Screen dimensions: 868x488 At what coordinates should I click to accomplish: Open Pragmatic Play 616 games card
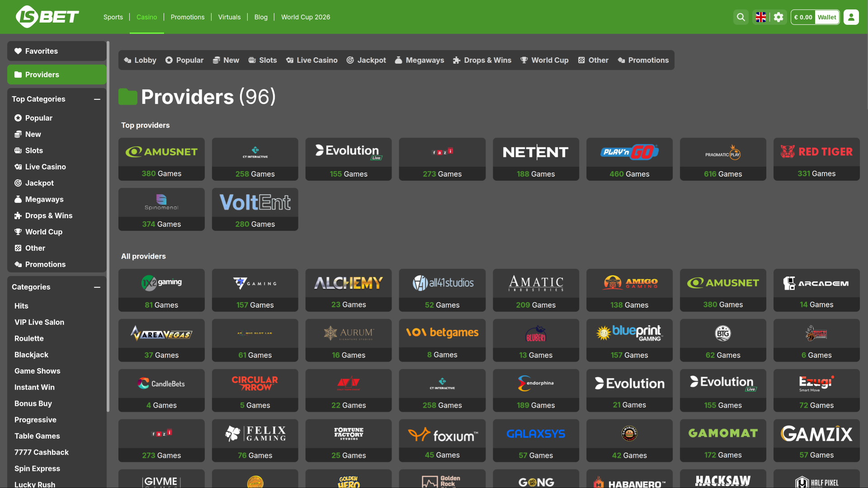pos(723,159)
